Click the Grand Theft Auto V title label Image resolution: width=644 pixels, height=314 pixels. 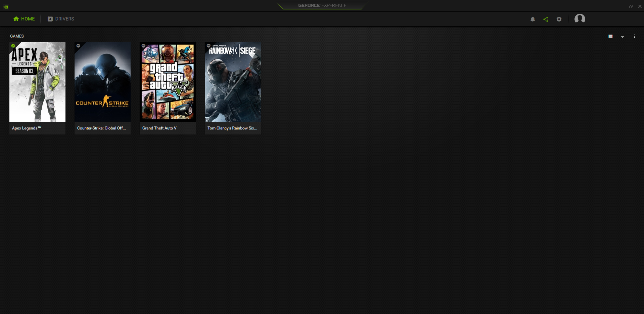159,128
